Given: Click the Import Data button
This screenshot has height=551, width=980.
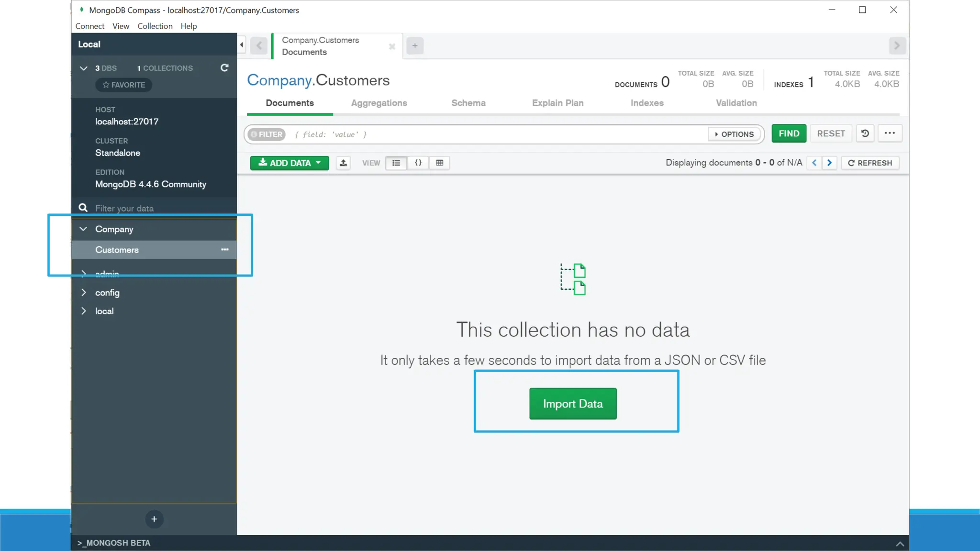Looking at the screenshot, I should [572, 404].
